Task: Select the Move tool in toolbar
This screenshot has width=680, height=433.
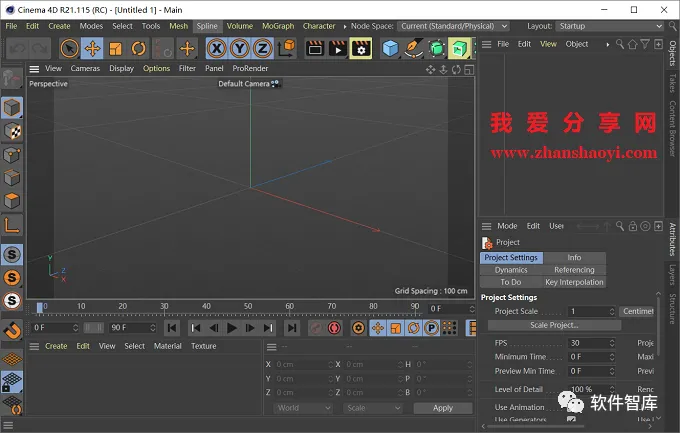Action: (x=92, y=48)
